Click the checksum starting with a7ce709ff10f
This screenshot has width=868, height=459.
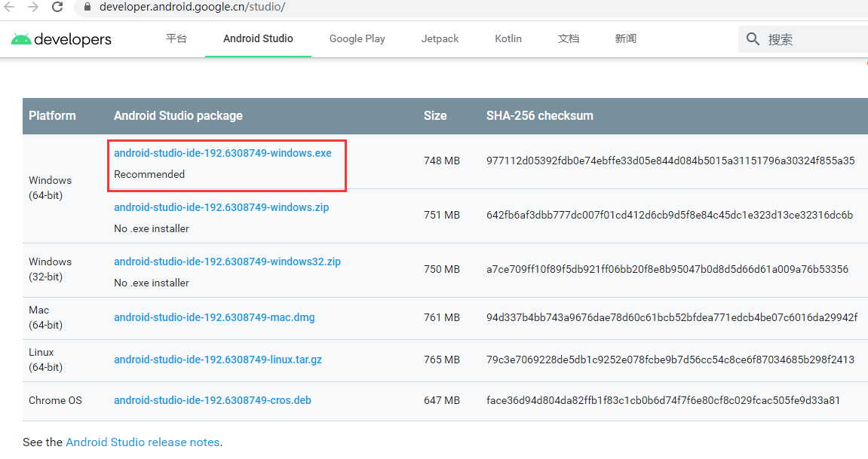[x=667, y=269]
